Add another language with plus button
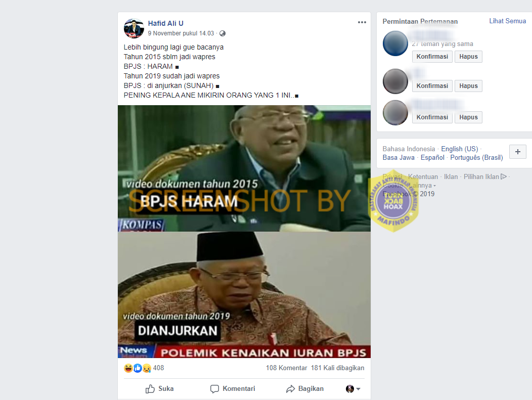532x400 pixels. 518,152
